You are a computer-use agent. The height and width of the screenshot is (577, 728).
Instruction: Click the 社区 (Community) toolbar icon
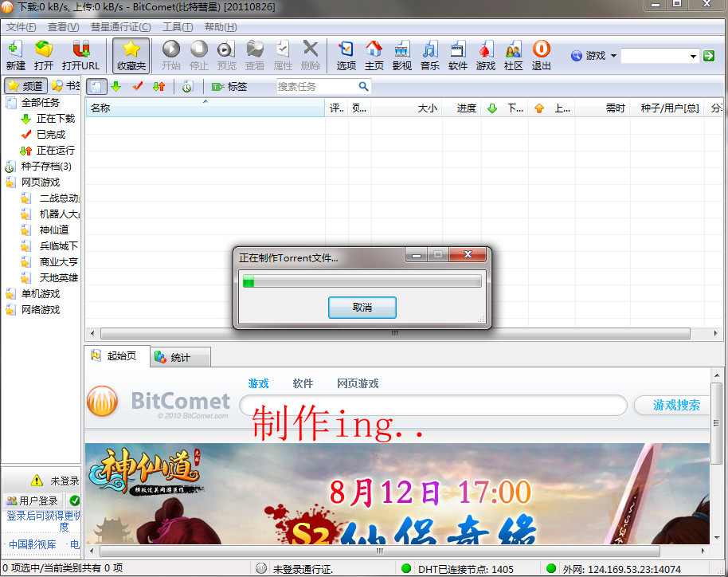coord(513,55)
